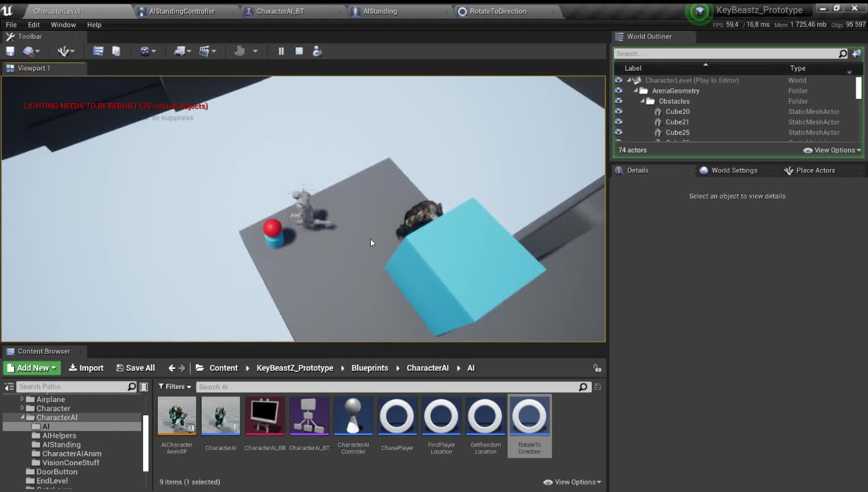
Task: Open World Outliner View Options dropdown
Action: click(832, 150)
